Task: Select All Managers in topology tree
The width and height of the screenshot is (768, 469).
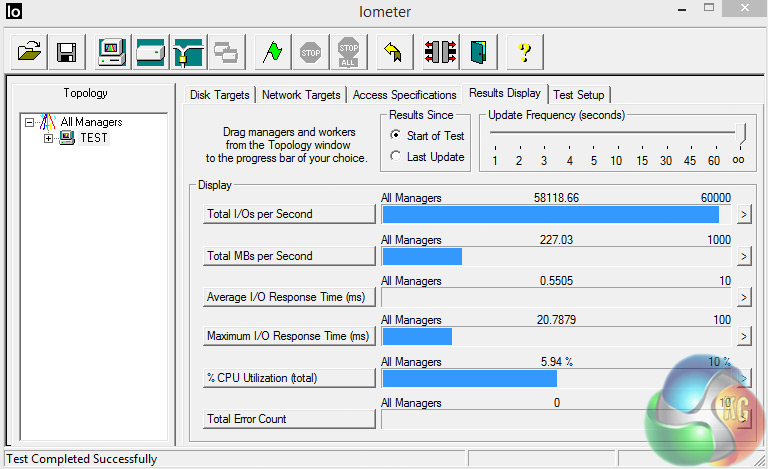Action: coord(91,122)
